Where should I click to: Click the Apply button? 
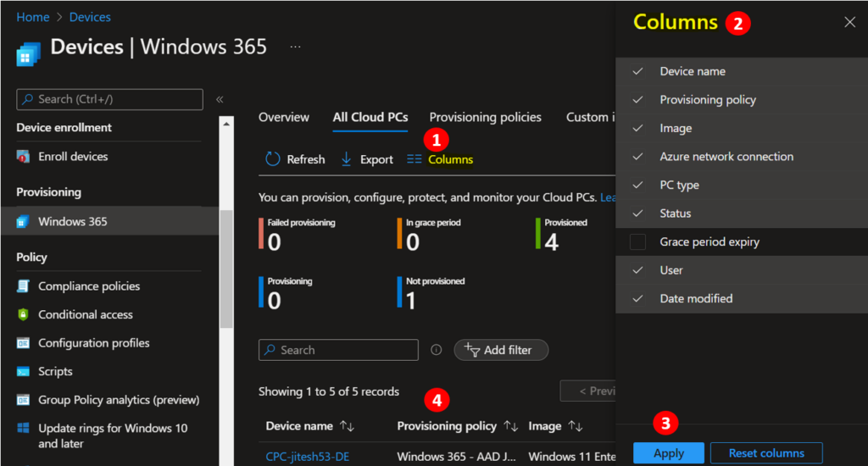point(669,453)
